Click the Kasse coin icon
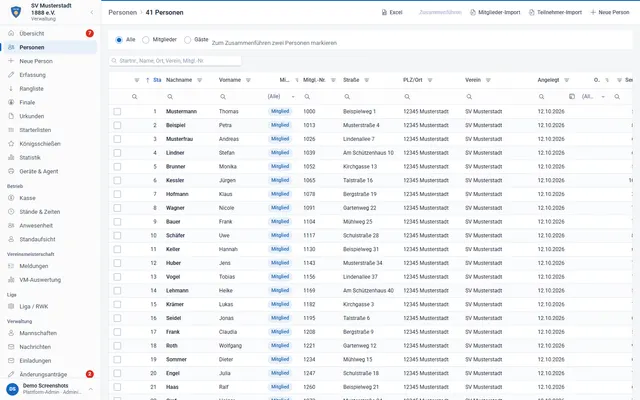Screen dimensions: 640x400 [x=11, y=198]
